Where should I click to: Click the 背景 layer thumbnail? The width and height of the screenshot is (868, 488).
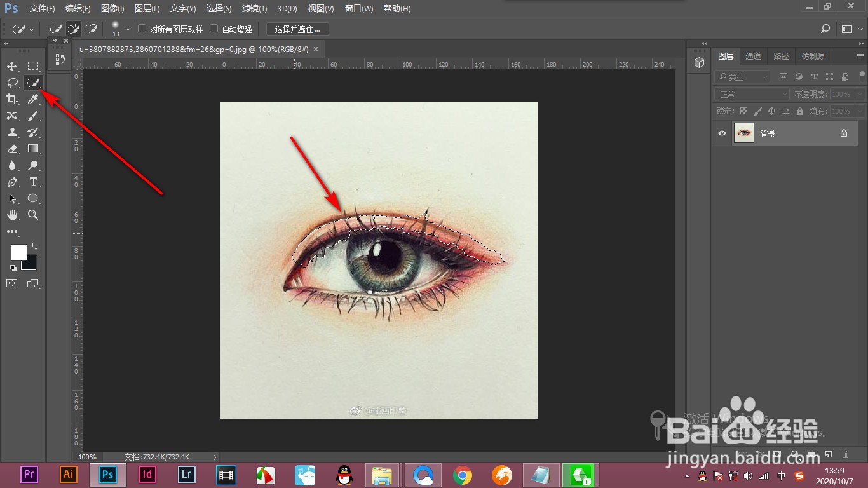pyautogui.click(x=743, y=133)
